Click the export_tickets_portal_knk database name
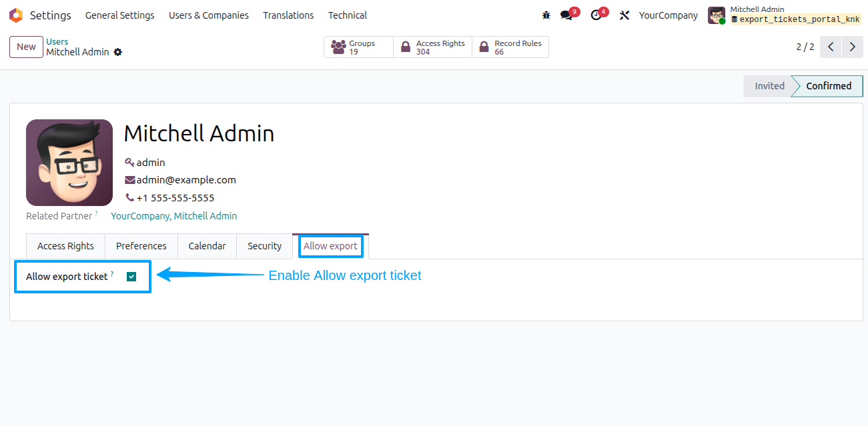This screenshot has height=426, width=868. tap(799, 20)
